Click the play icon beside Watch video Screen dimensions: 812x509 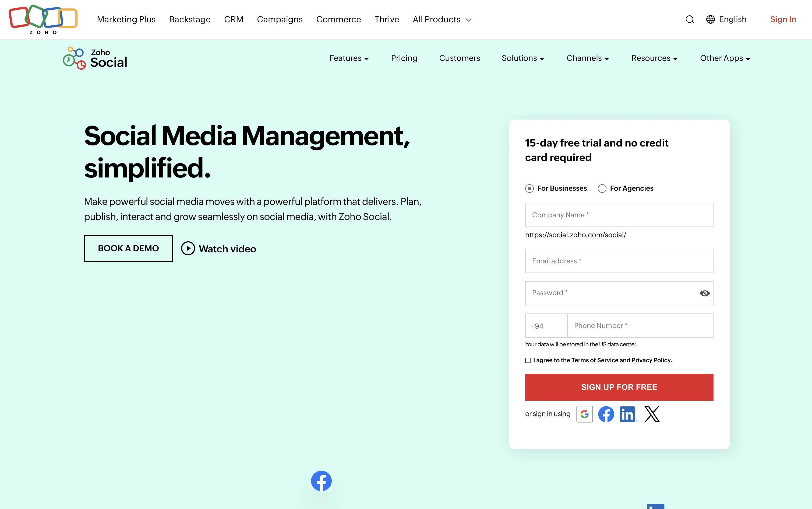coord(188,248)
